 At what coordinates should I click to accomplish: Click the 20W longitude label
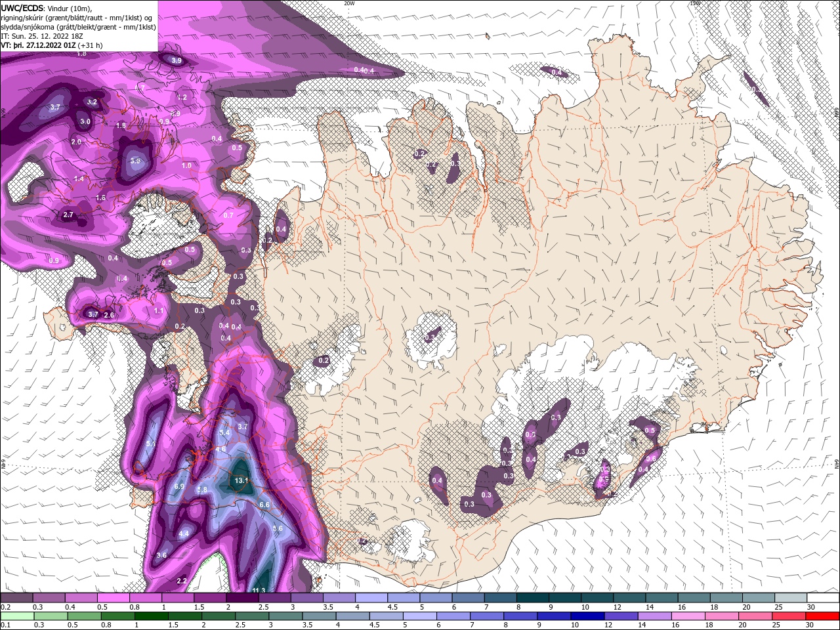[349, 3]
